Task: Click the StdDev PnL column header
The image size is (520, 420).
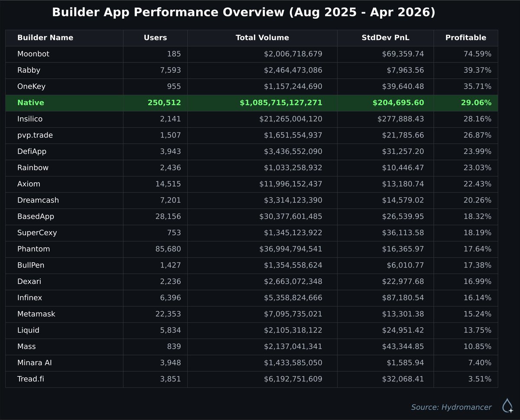Action: (385, 38)
